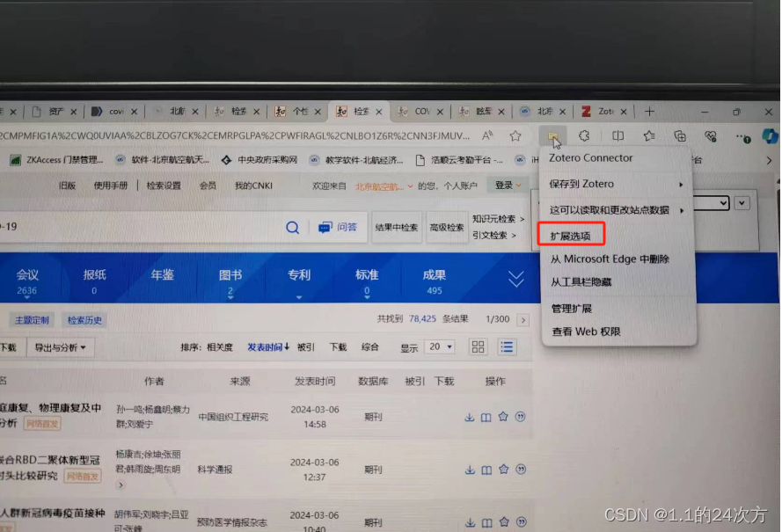
Task: Click the CNKI search magnifier icon
Action: [293, 228]
